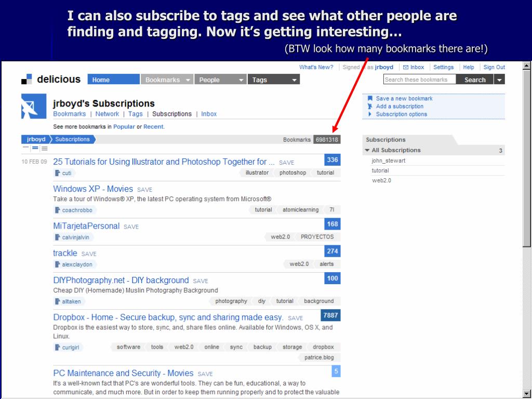Open the Recent bookmarks link
Image resolution: width=532 pixels, height=399 pixels.
[x=153, y=127]
